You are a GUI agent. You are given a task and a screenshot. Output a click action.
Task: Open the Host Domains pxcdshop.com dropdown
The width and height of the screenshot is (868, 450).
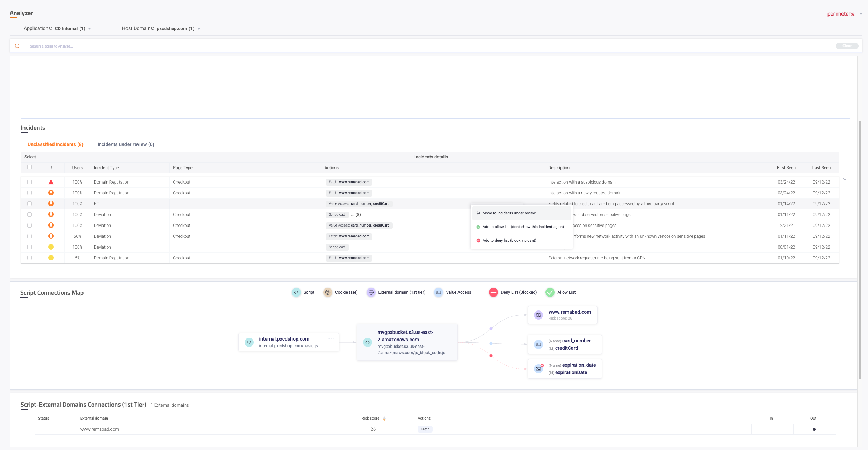[199, 29]
